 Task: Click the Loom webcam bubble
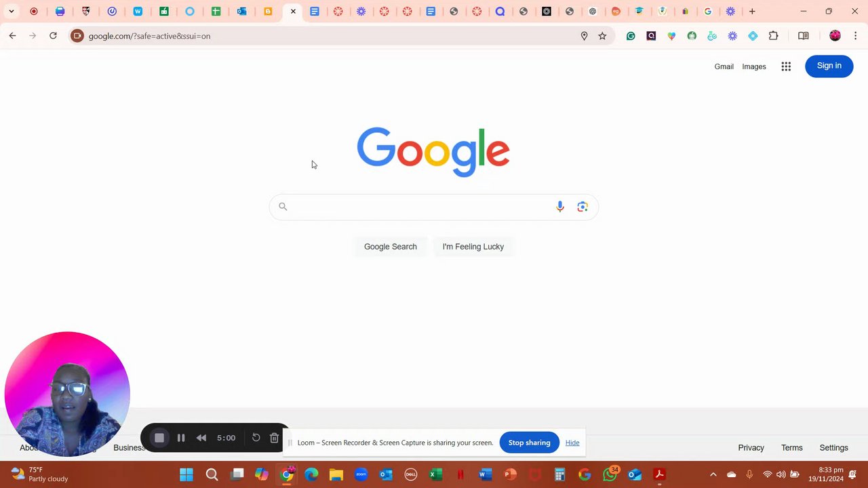(67, 394)
